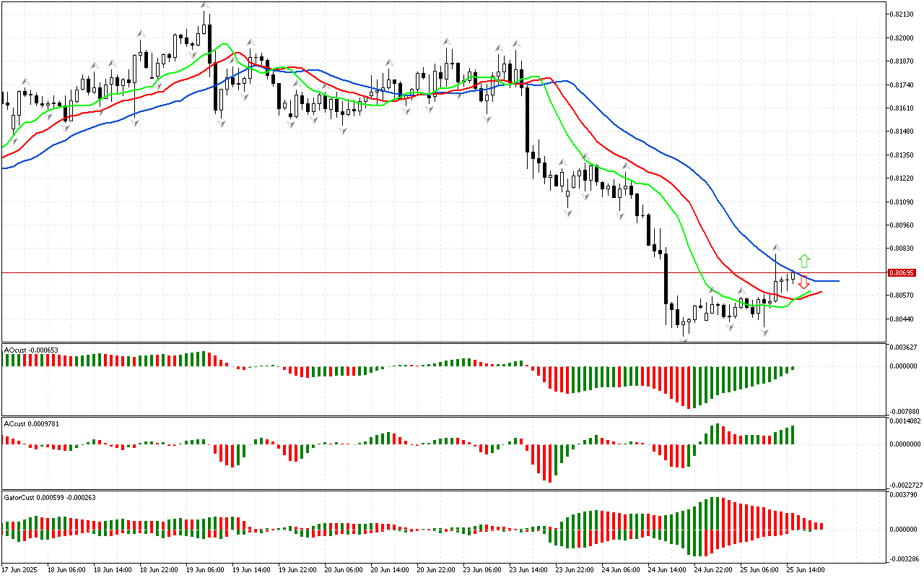
Task: Click the horizontal current price line
Action: click(x=361, y=272)
